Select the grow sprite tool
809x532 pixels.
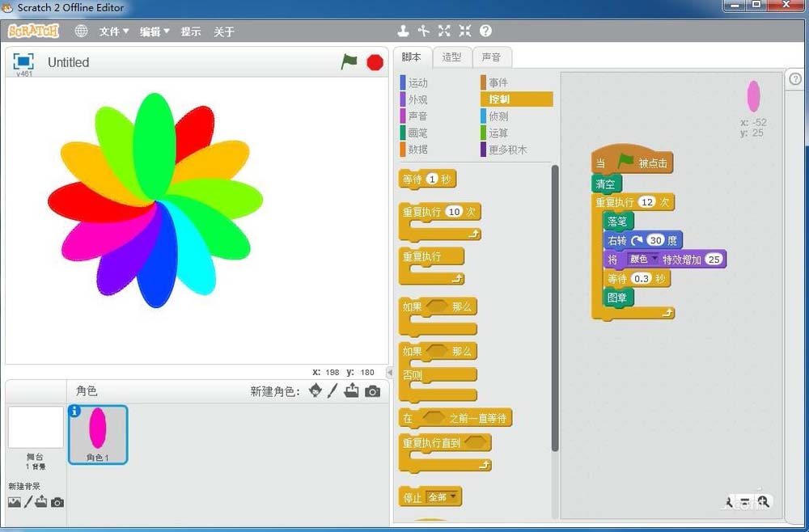(444, 31)
